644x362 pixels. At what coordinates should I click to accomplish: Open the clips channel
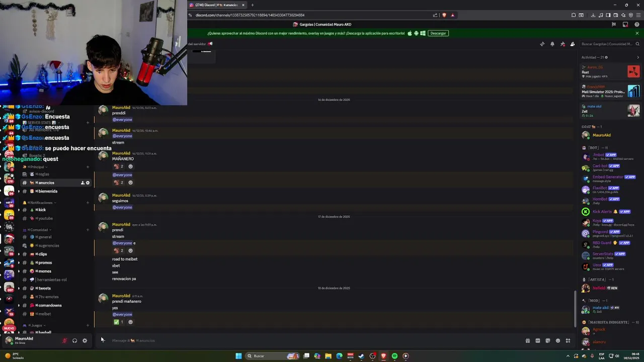point(55,254)
